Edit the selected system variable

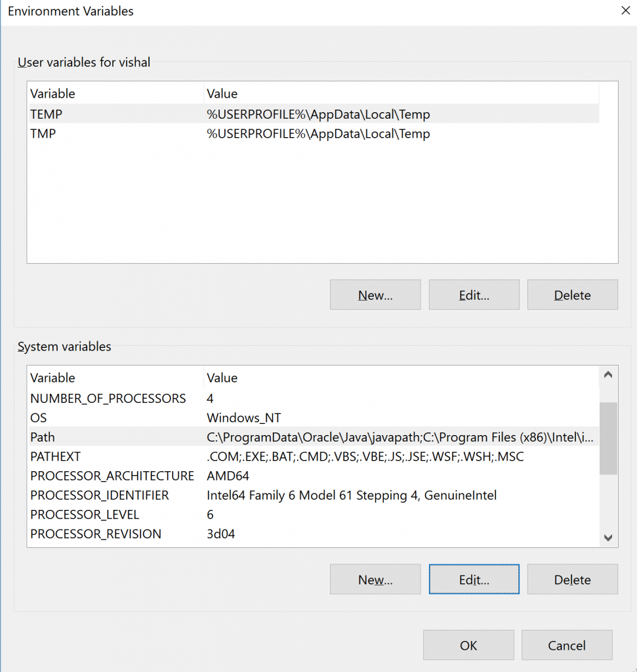474,579
